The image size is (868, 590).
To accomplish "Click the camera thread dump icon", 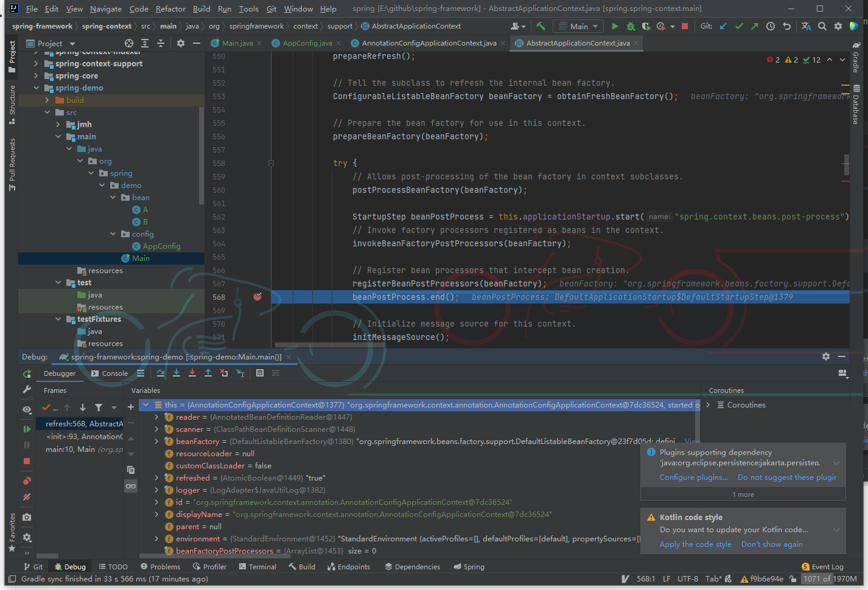I will (x=27, y=517).
